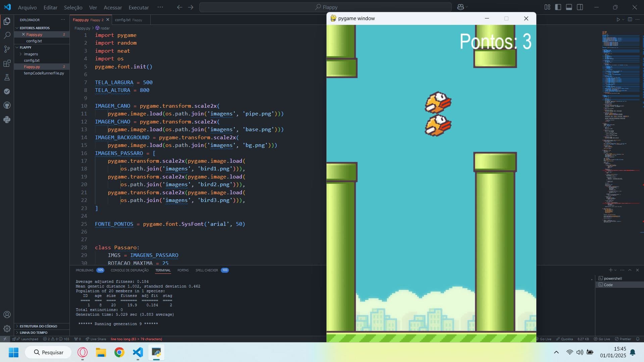Show hidden system tray icons
The height and width of the screenshot is (362, 644).
pyautogui.click(x=556, y=352)
